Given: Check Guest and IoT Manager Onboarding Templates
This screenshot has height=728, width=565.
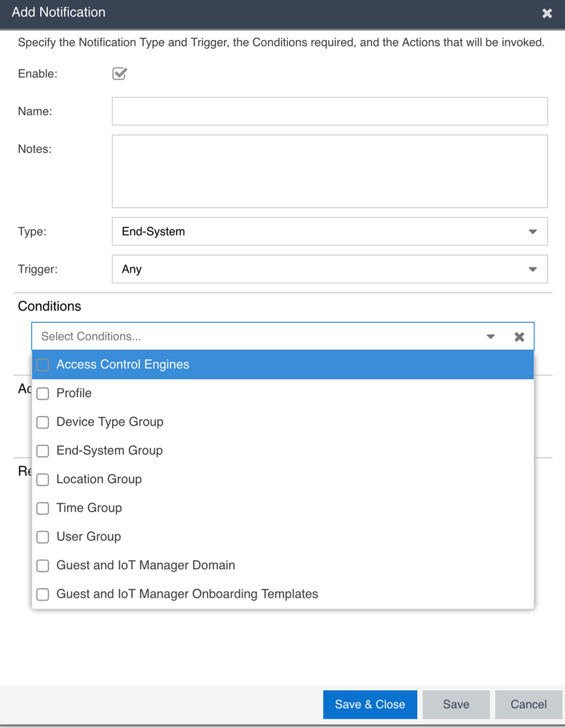Looking at the screenshot, I should (x=43, y=595).
